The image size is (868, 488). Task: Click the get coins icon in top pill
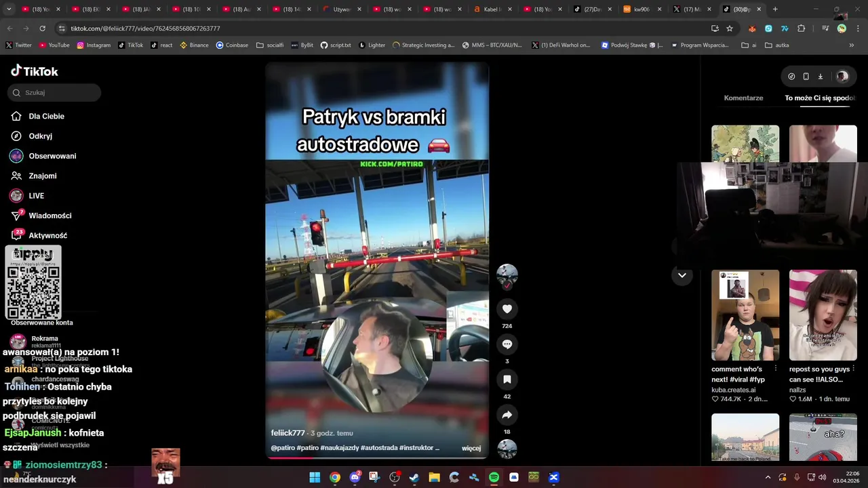coord(791,77)
